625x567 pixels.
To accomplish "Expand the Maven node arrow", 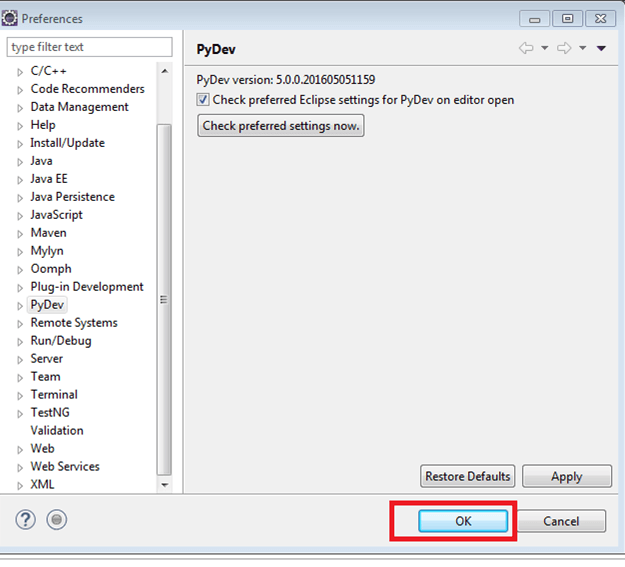I will click(x=20, y=234).
